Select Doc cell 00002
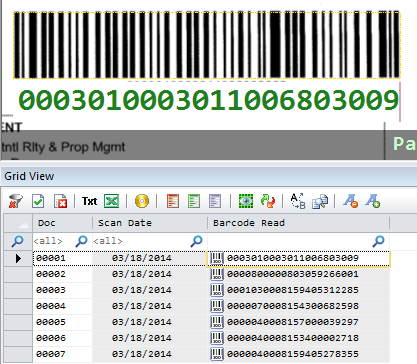The image size is (417, 364). [62, 274]
